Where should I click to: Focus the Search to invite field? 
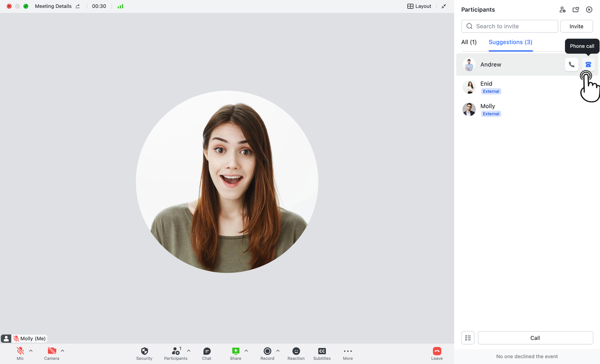pos(510,26)
